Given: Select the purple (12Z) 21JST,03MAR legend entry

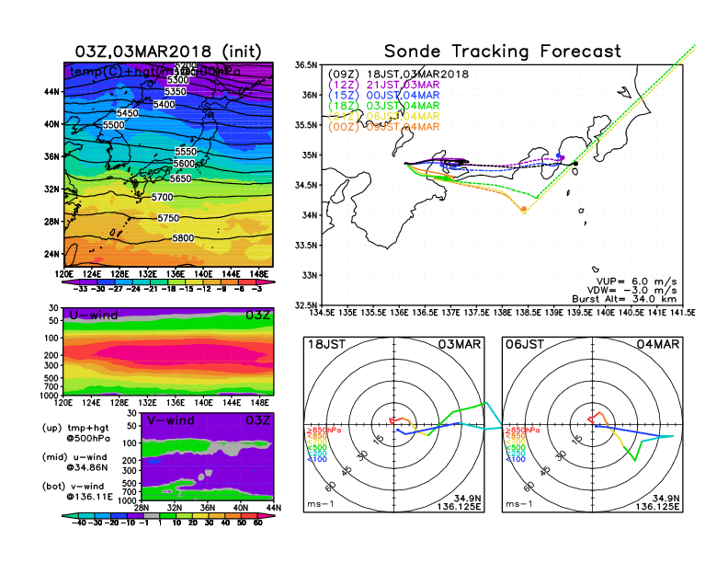Looking at the screenshot, I should (385, 85).
